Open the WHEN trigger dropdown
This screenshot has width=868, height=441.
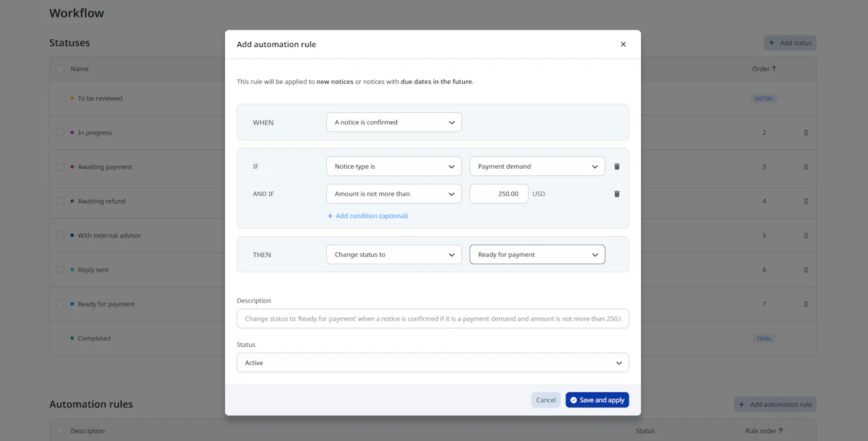(x=393, y=122)
